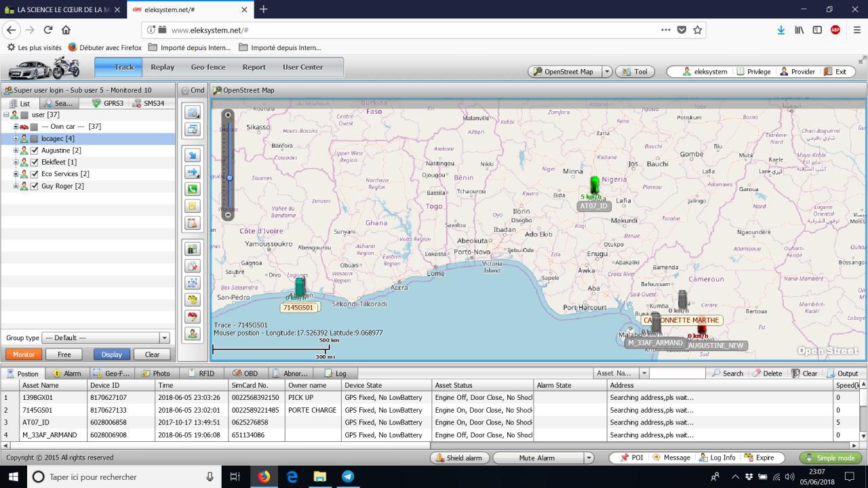The height and width of the screenshot is (488, 868).
Task: Toggle the Eco Services checkbox
Action: [x=35, y=174]
